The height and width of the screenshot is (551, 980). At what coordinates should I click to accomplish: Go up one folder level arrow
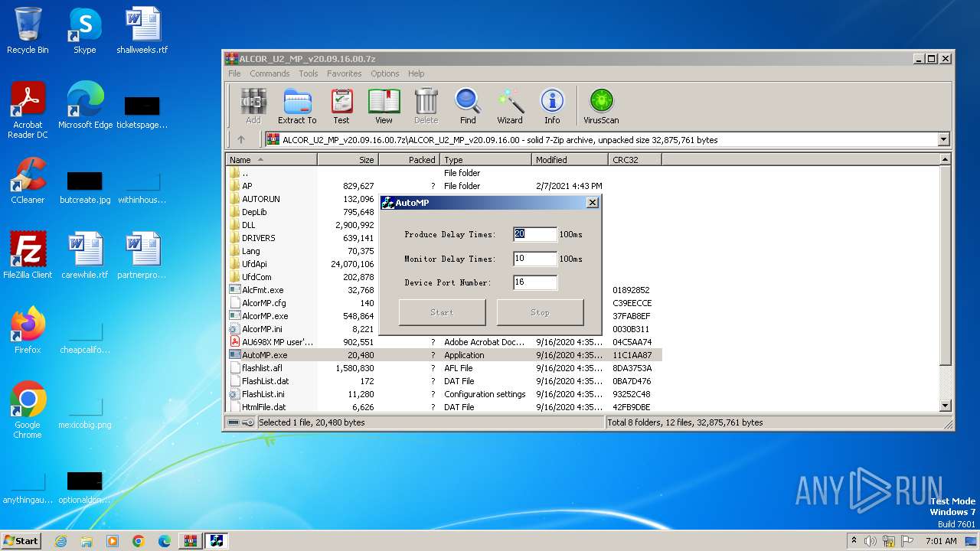(x=241, y=139)
